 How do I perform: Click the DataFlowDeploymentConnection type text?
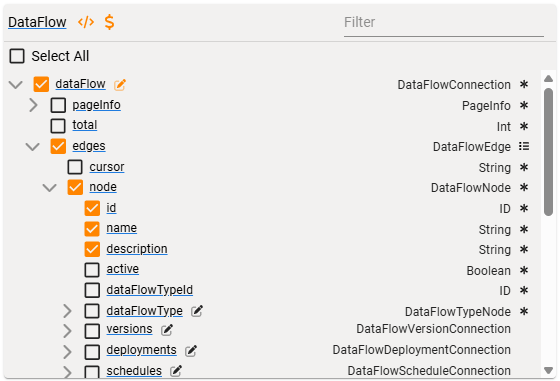[x=421, y=350]
